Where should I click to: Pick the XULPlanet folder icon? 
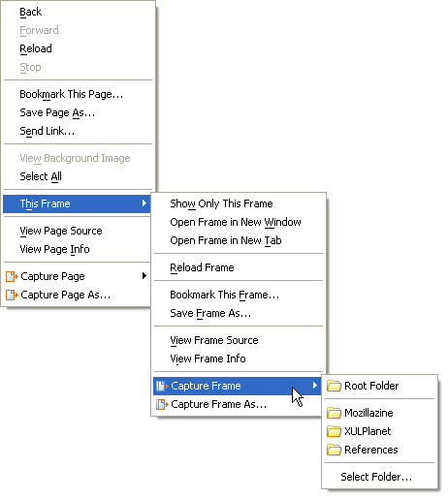334,431
